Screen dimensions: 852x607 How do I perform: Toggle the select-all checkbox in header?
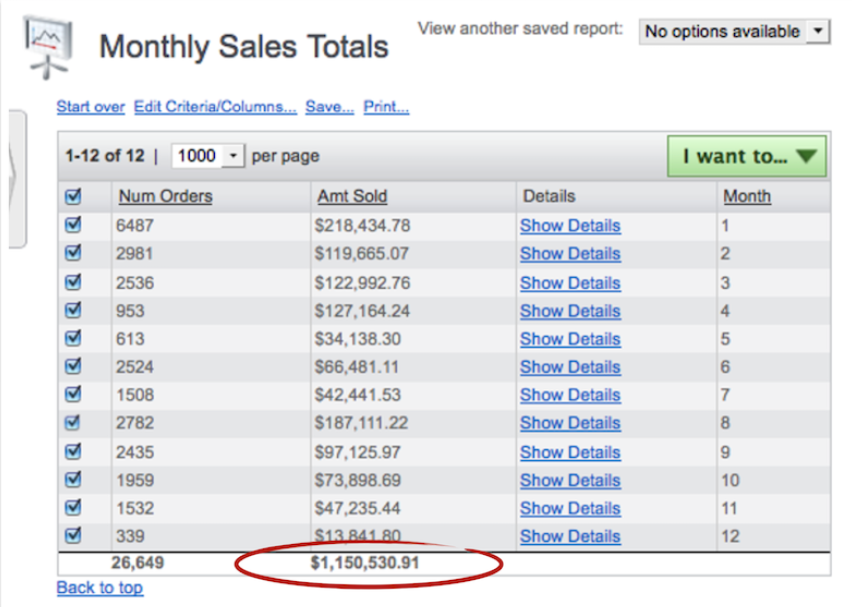coord(72,197)
